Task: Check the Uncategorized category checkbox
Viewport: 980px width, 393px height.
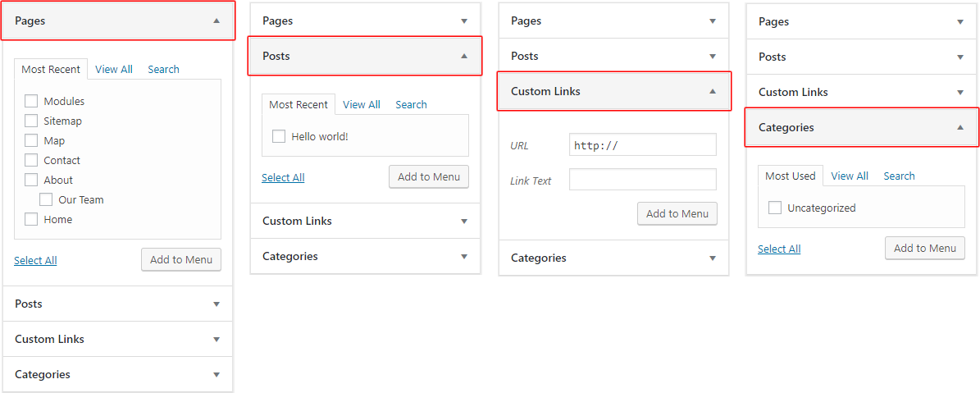Action: (775, 208)
